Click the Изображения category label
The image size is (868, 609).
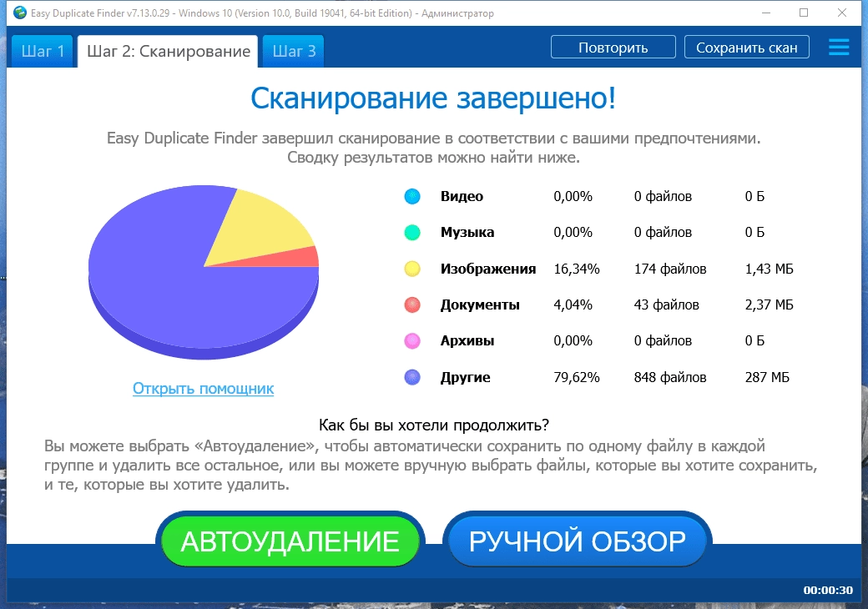click(488, 269)
